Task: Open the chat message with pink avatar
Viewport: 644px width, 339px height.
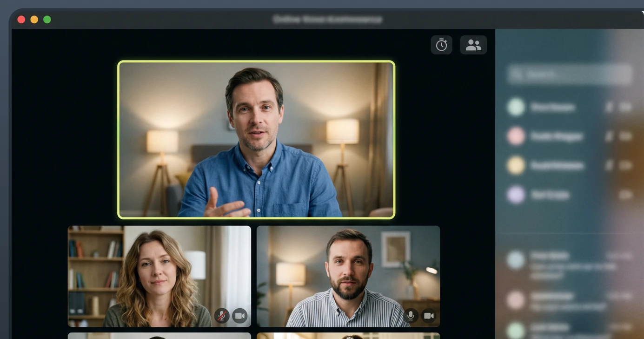Action: 570,301
